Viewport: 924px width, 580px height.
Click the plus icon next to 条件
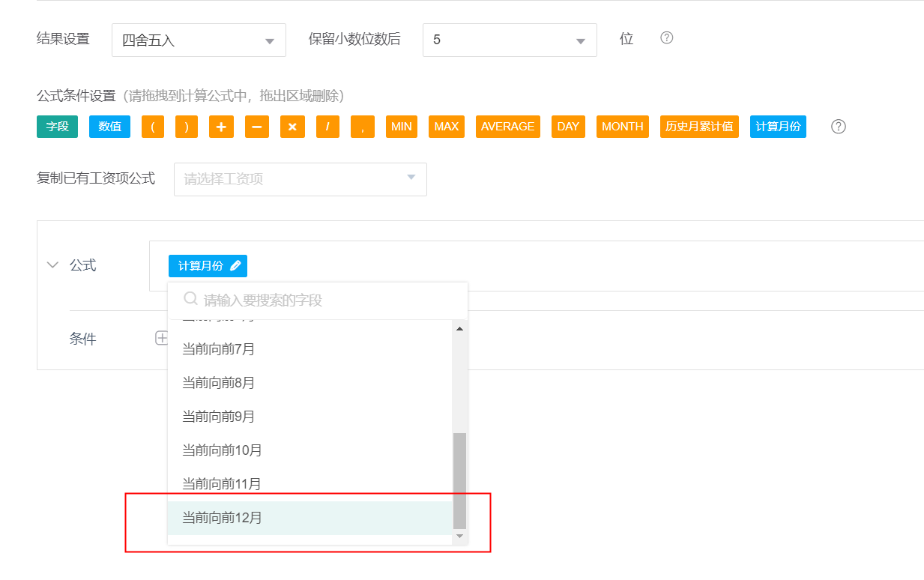point(161,339)
